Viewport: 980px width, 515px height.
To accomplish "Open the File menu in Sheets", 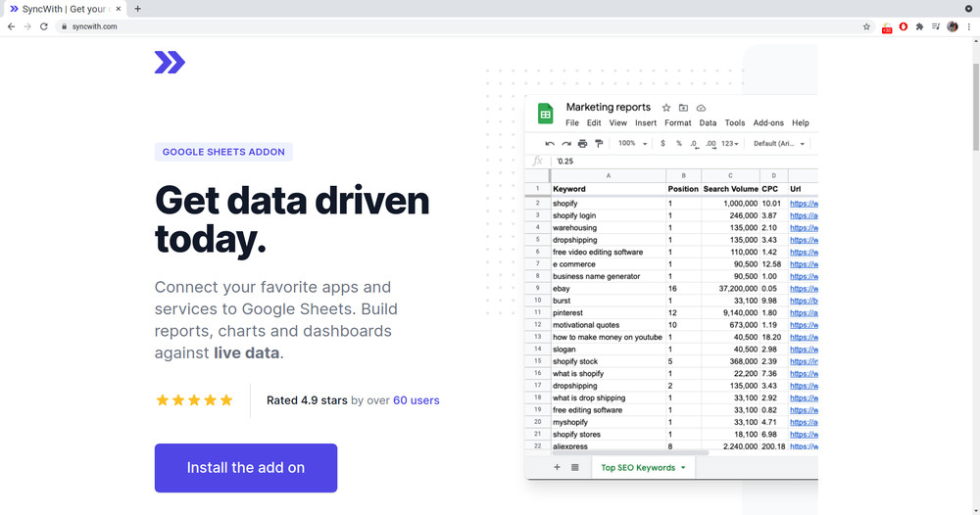I will (x=572, y=123).
